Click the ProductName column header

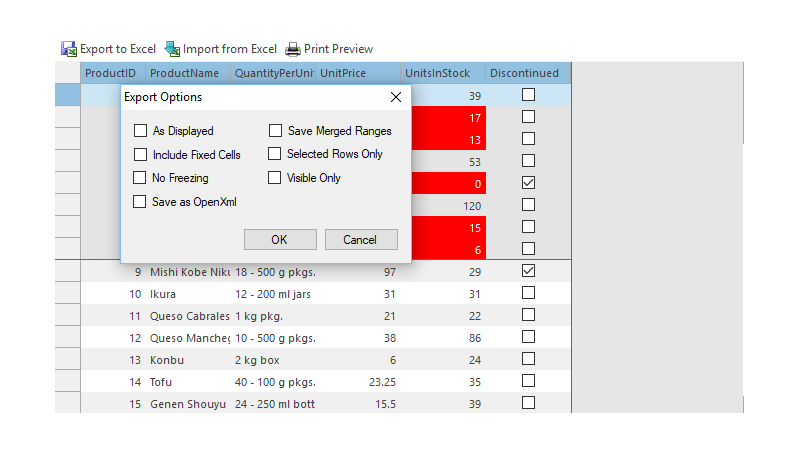[x=188, y=73]
